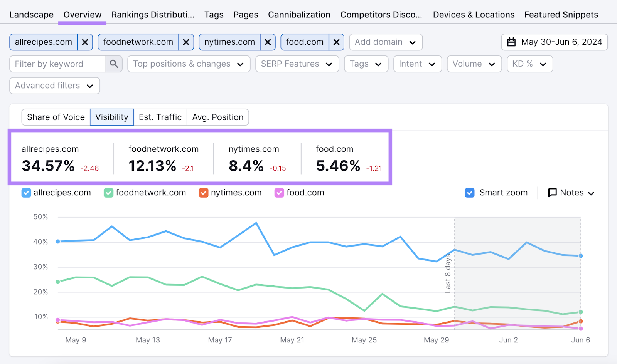Click the Filter by keyword input field
The height and width of the screenshot is (364, 617).
point(57,64)
